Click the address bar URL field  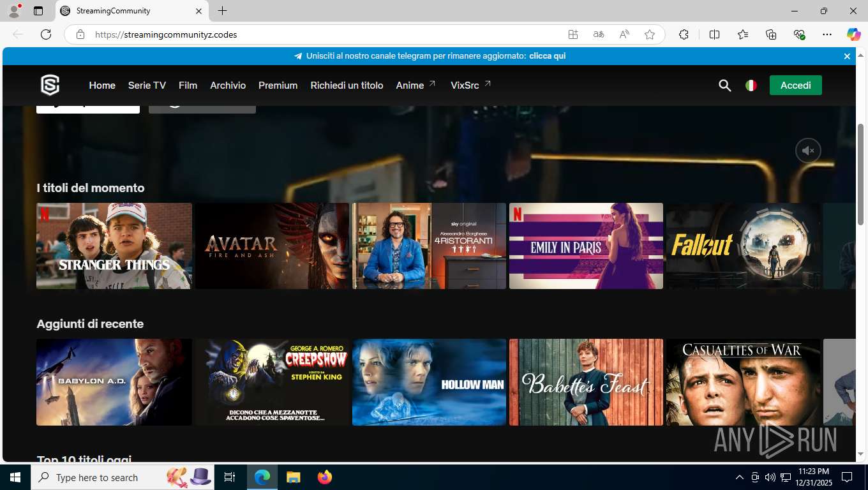pyautogui.click(x=325, y=34)
